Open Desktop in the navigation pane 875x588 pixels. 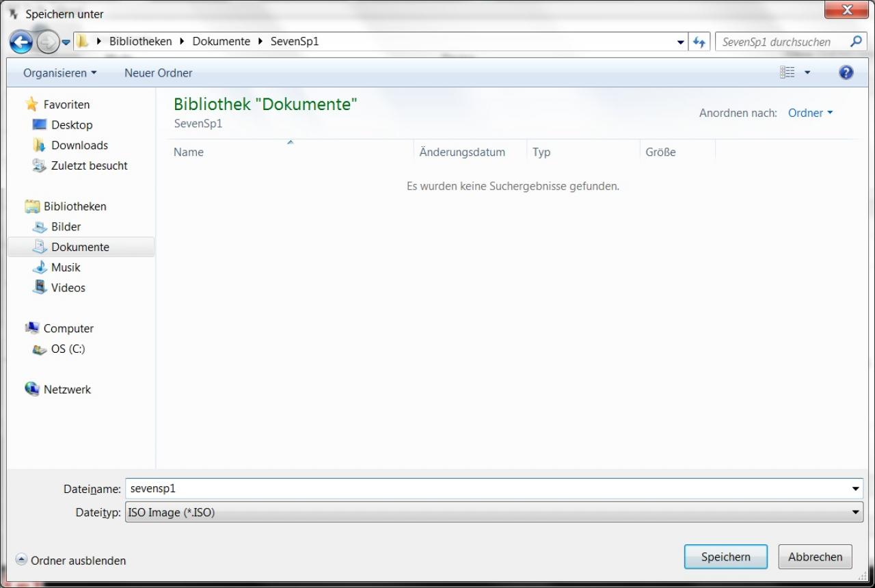(x=72, y=125)
